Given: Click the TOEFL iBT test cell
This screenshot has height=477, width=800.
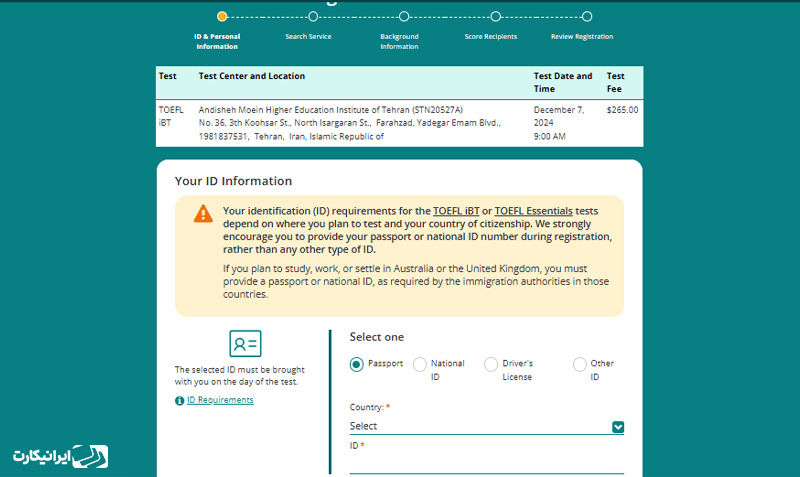Looking at the screenshot, I should [x=171, y=116].
